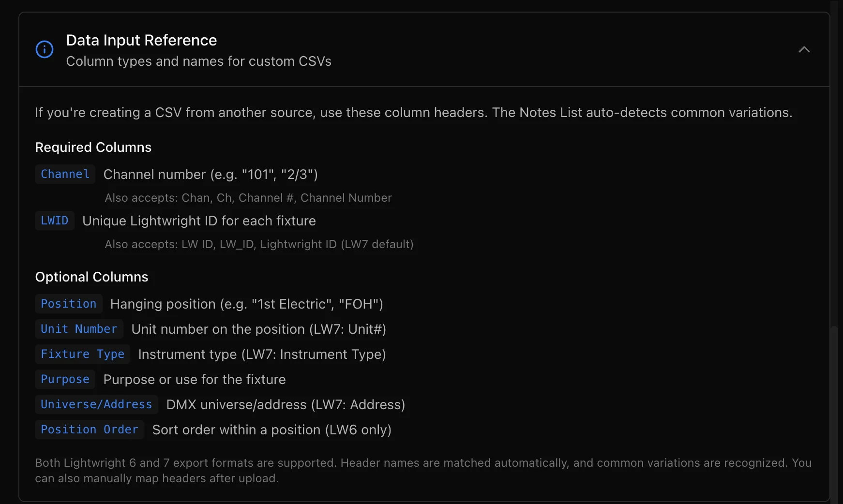
Task: Click the Lightwright 6 and 7 footer note
Action: click(423, 471)
